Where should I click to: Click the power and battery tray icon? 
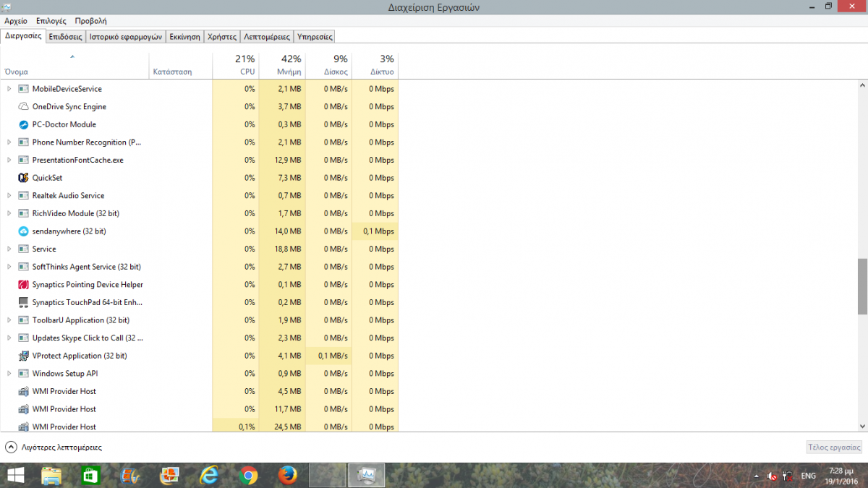coord(788,476)
